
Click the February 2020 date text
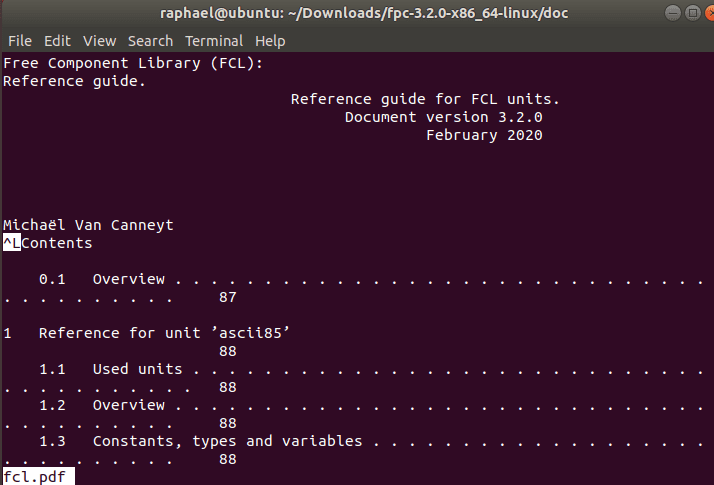tap(484, 135)
